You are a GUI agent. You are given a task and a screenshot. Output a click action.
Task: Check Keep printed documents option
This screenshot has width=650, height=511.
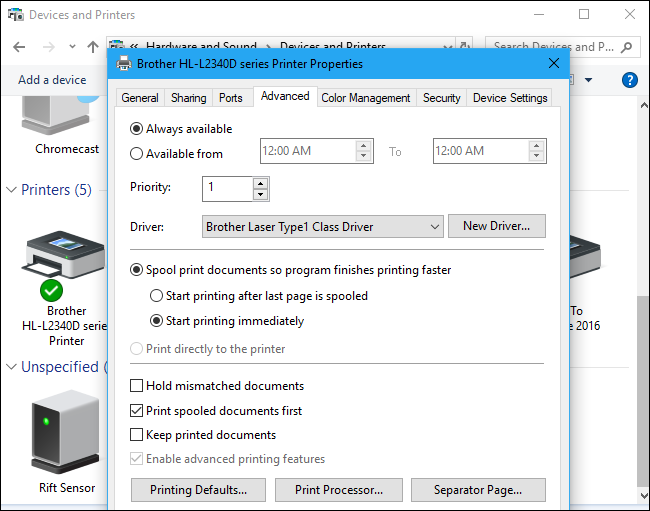point(137,435)
